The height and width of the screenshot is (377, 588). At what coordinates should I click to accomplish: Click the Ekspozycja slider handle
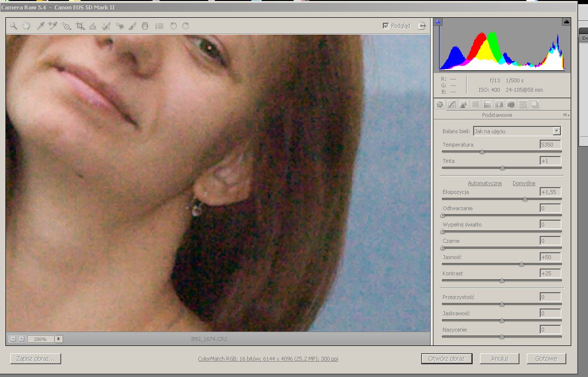[x=525, y=199]
